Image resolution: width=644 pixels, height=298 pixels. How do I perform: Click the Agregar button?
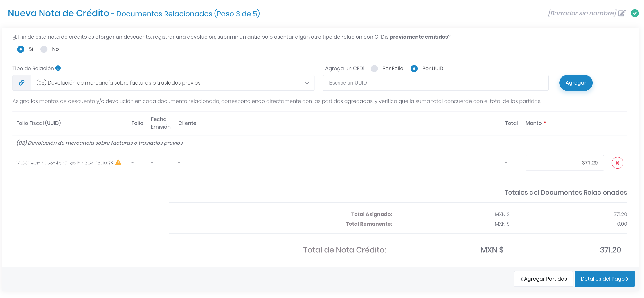pos(576,83)
